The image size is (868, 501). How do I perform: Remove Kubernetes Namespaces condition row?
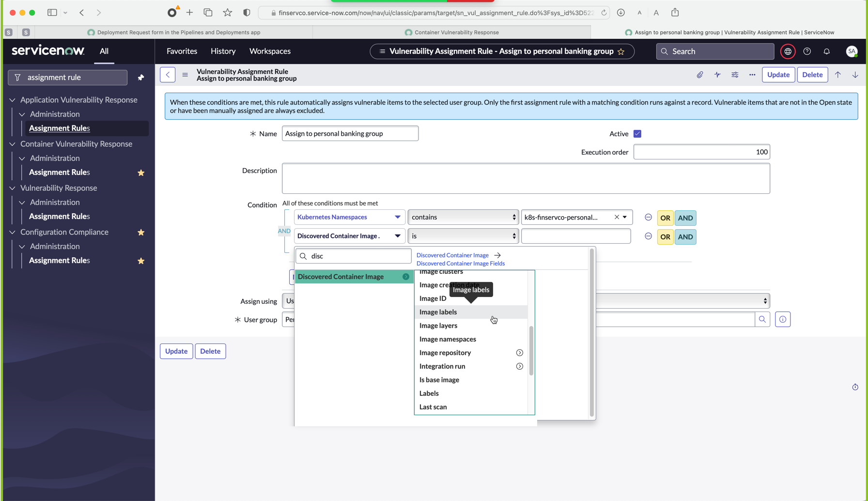pos(648,217)
